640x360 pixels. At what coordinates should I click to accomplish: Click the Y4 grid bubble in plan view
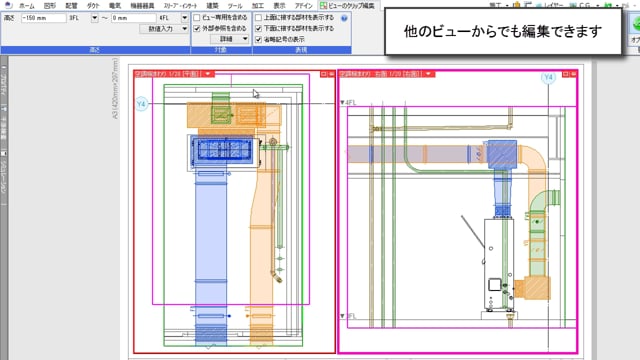pyautogui.click(x=141, y=104)
